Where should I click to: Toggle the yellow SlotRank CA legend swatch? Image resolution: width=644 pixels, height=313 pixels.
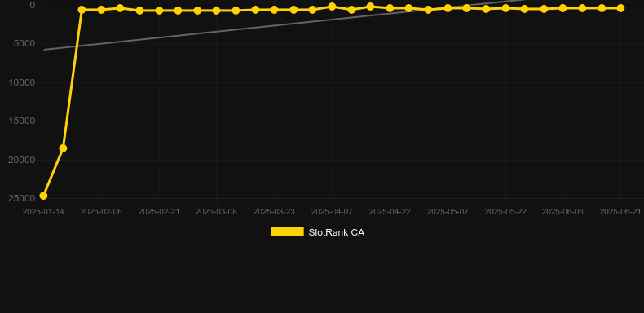click(x=287, y=231)
